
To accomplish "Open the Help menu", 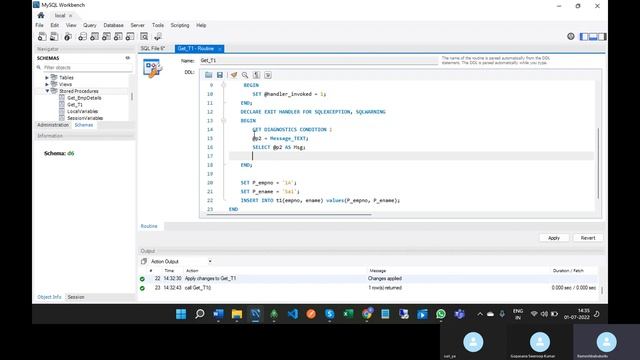I will pyautogui.click(x=201, y=25).
